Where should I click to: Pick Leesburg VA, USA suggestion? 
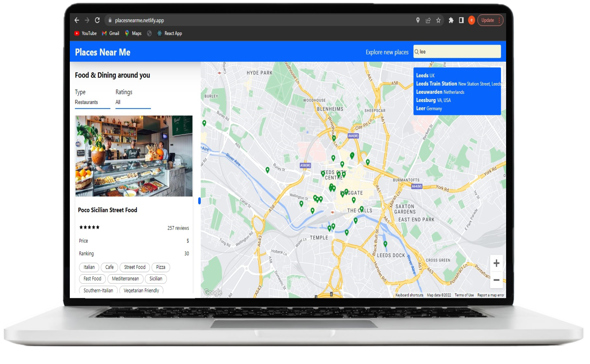coord(433,100)
